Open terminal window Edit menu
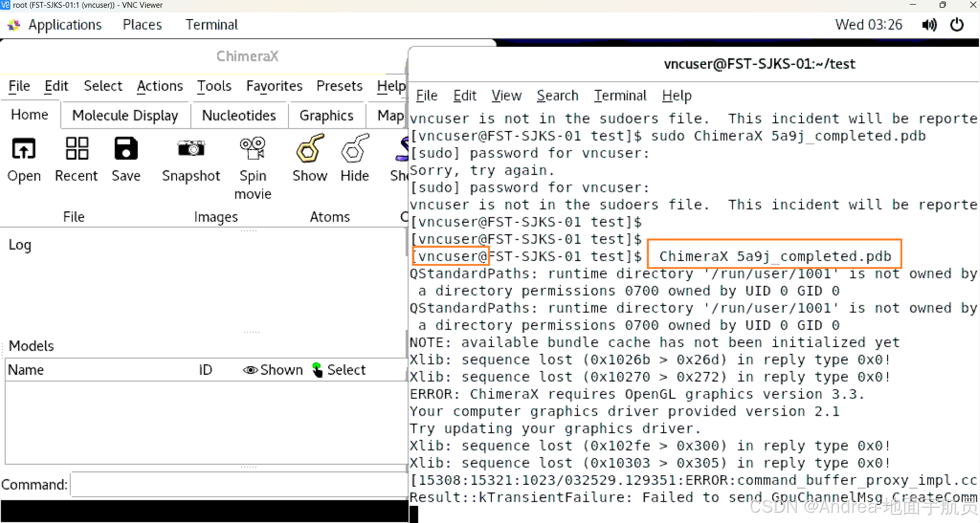Image resolution: width=980 pixels, height=523 pixels. [x=465, y=95]
